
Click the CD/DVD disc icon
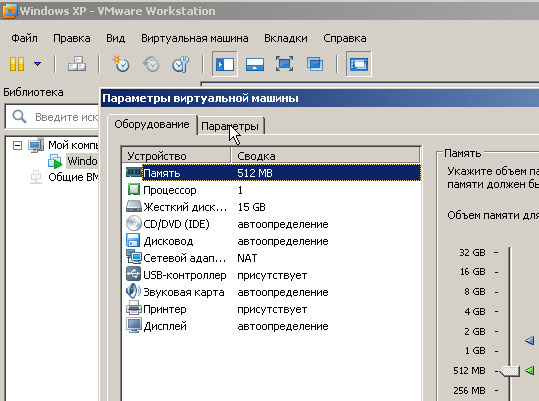[x=134, y=223]
